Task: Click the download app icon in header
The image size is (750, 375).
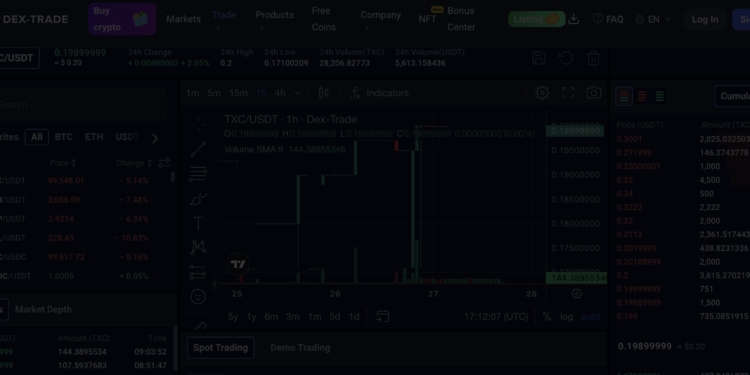Action: tap(574, 19)
